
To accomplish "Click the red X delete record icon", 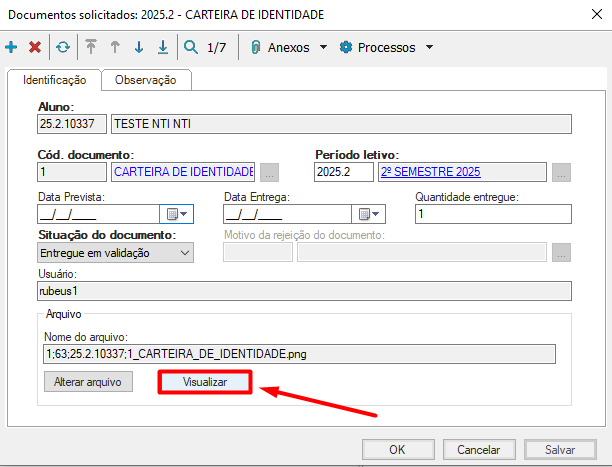I will click(x=35, y=47).
